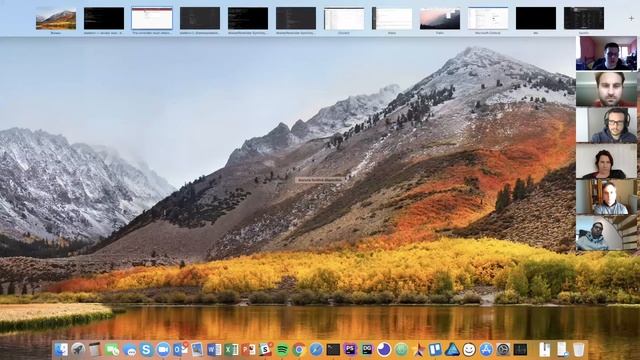Image resolution: width=640 pixels, height=360 pixels.
Task: Open System Preferences gear in Dock
Action: (x=503, y=350)
